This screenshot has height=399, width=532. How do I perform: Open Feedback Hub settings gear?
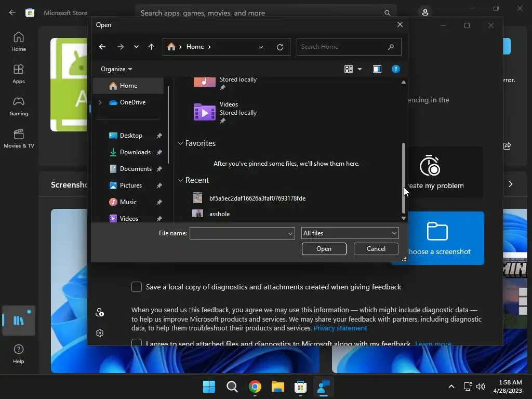coord(100,333)
